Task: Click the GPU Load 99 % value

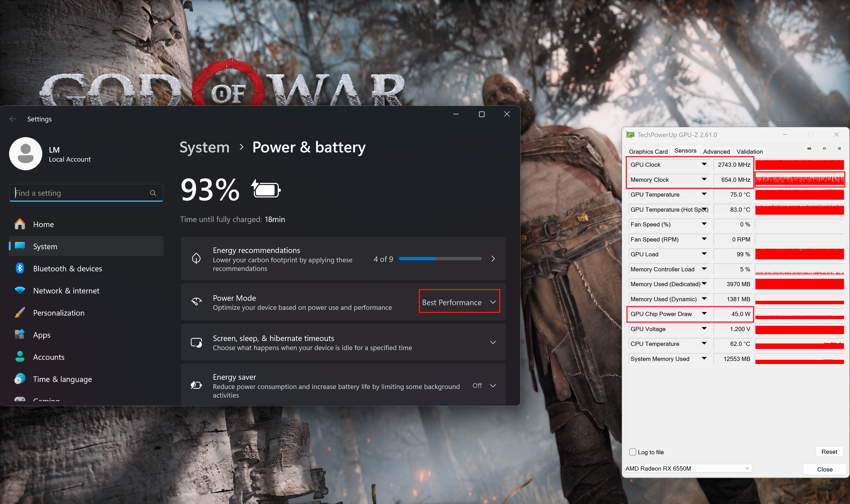Action: (732, 254)
